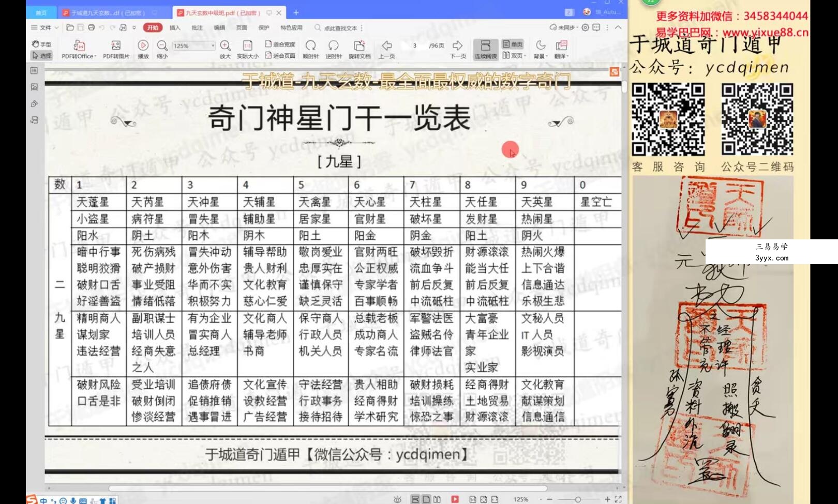Toggle 适合宽度 fit width option
The width and height of the screenshot is (838, 504).
pyautogui.click(x=280, y=44)
